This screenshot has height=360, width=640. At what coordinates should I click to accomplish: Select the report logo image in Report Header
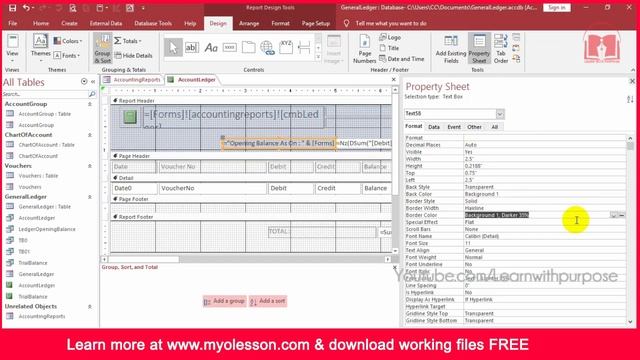point(130,117)
